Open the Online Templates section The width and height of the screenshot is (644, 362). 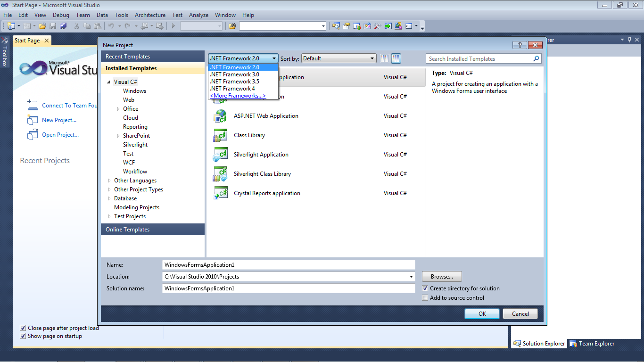[x=153, y=230]
